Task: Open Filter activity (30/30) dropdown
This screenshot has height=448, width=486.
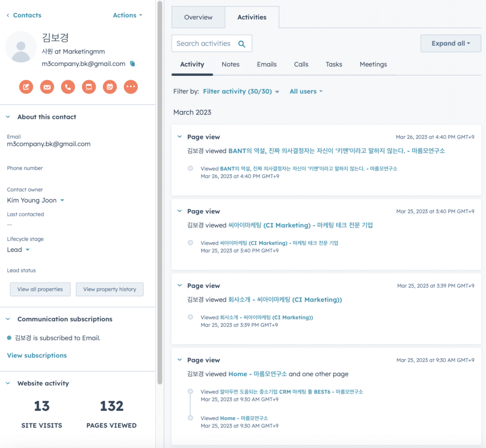Action: (x=241, y=92)
